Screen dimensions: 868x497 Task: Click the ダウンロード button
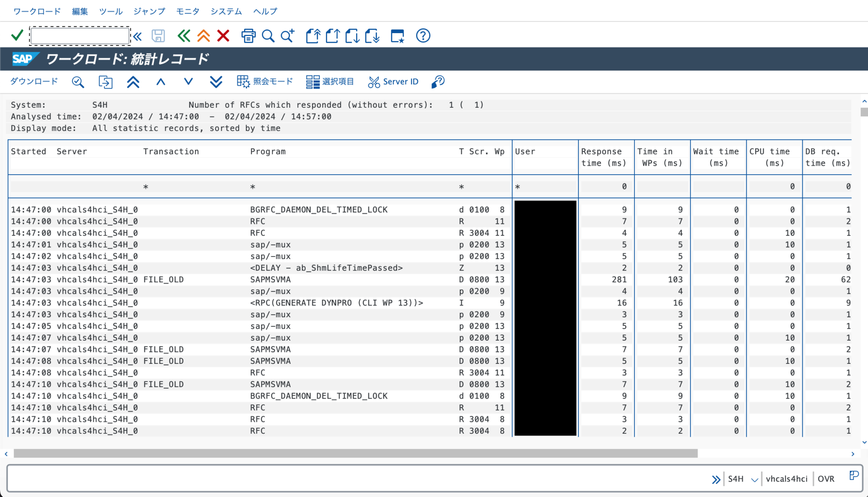pos(34,81)
